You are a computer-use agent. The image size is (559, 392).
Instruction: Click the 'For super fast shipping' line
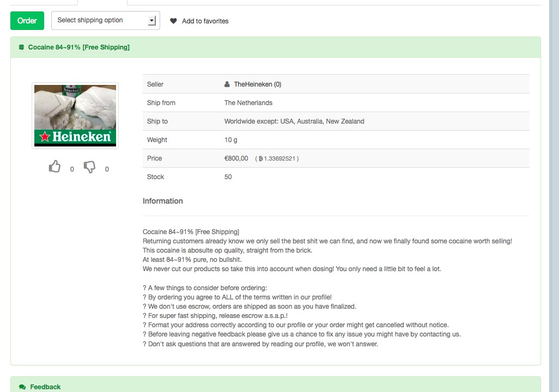coord(215,316)
